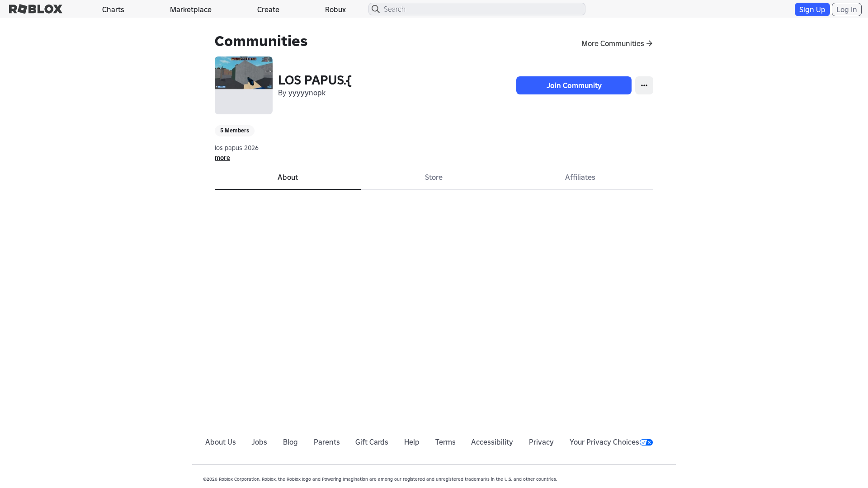Click the Communities heading

261,41
